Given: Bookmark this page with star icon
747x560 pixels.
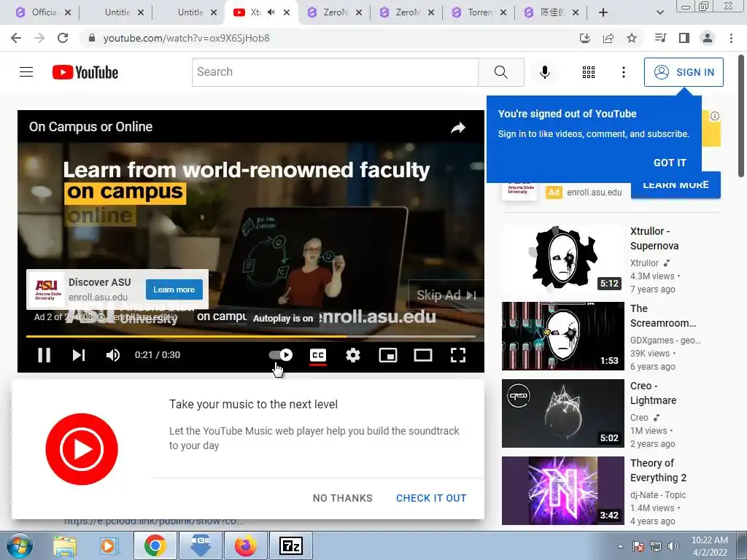Looking at the screenshot, I should [632, 38].
